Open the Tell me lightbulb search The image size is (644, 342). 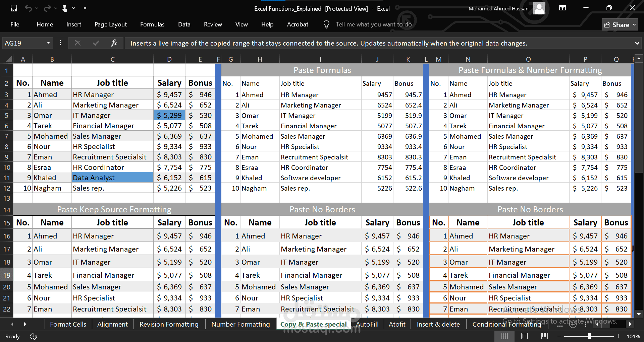[326, 24]
